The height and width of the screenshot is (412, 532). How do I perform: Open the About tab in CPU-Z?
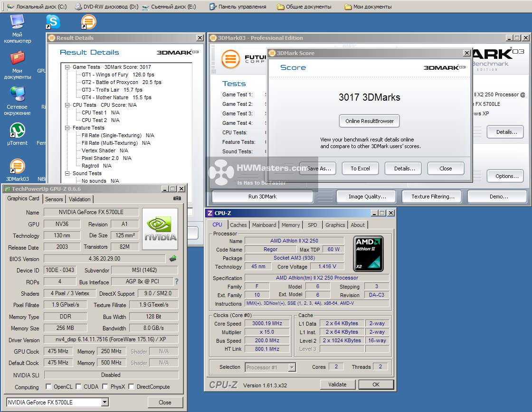coord(358,225)
